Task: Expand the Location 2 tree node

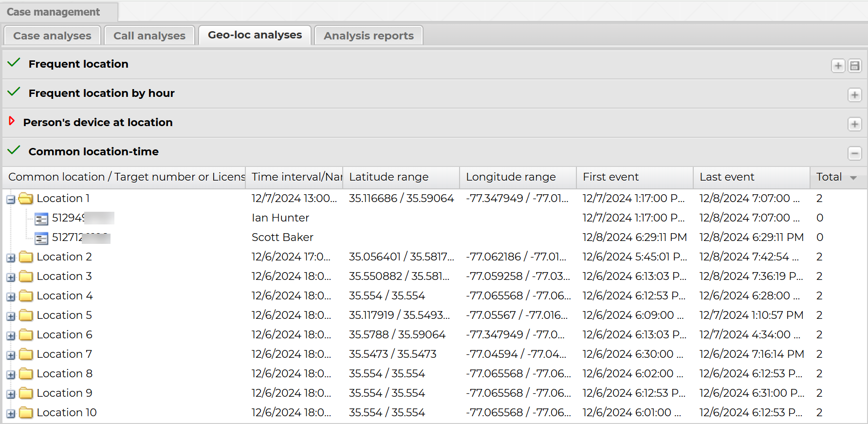Action: (11, 258)
